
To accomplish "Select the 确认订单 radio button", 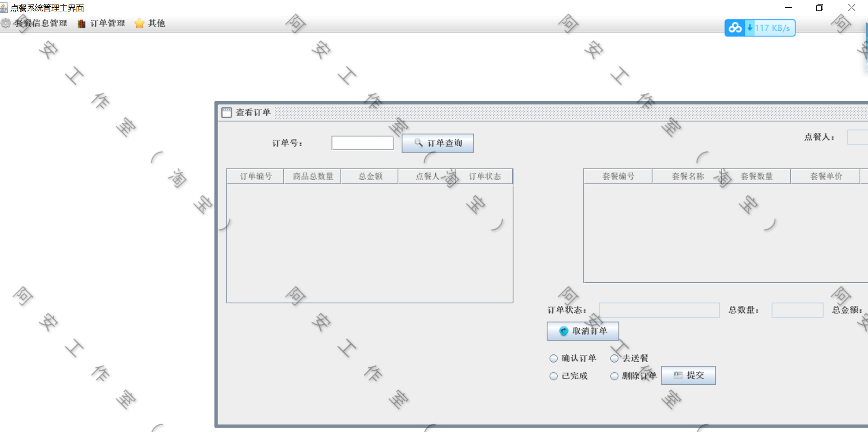I will click(x=553, y=358).
